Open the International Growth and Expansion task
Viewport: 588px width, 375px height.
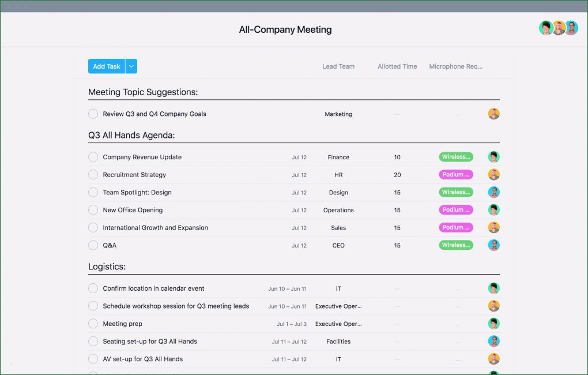coord(155,228)
